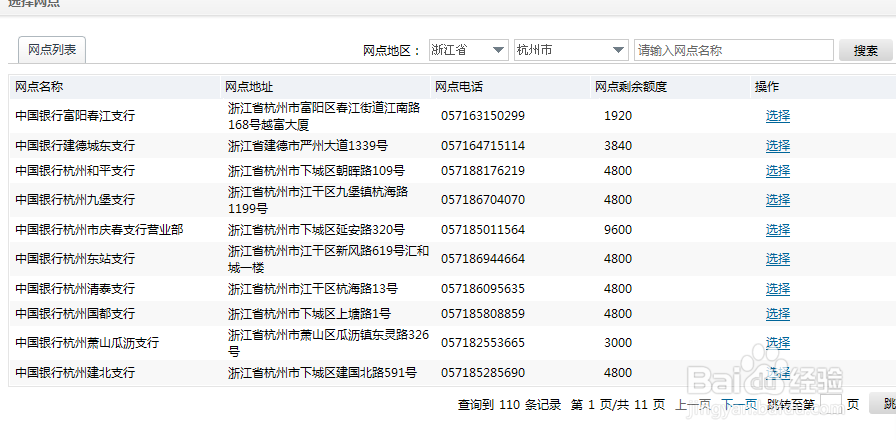Select 庆春支行营业部 with its 选择 link
This screenshot has width=896, height=440.
(778, 230)
